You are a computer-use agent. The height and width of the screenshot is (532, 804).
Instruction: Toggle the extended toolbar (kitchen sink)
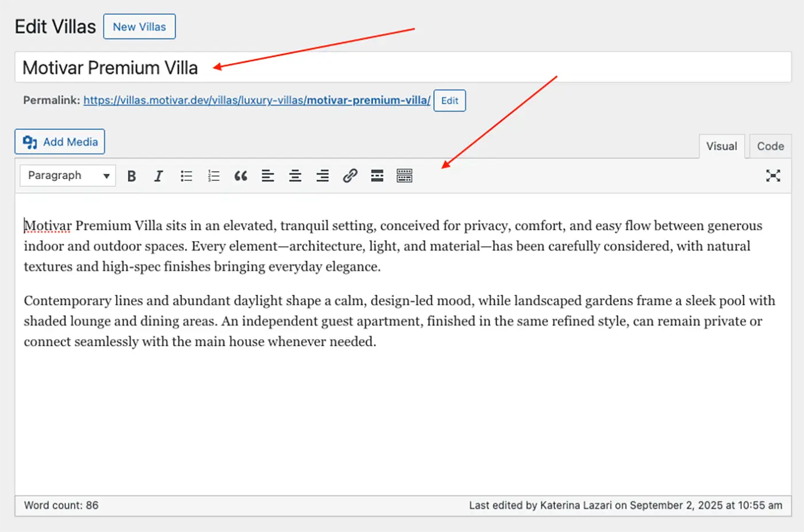404,176
